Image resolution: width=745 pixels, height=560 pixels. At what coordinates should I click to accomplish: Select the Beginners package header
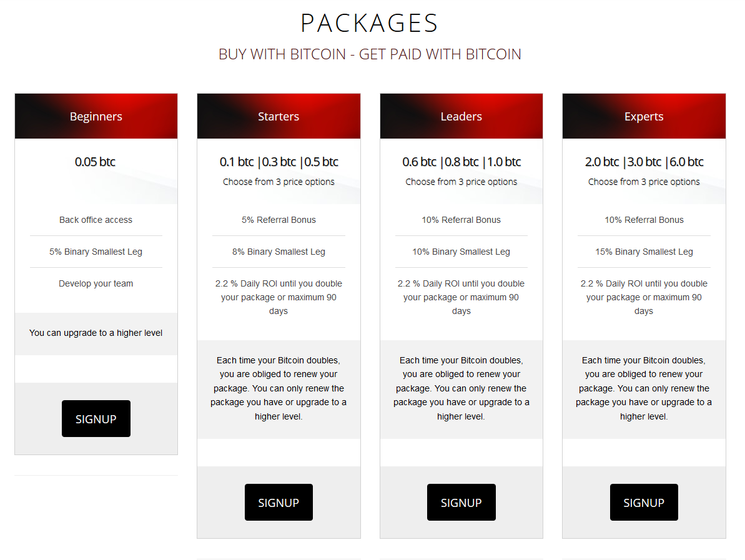(x=96, y=116)
